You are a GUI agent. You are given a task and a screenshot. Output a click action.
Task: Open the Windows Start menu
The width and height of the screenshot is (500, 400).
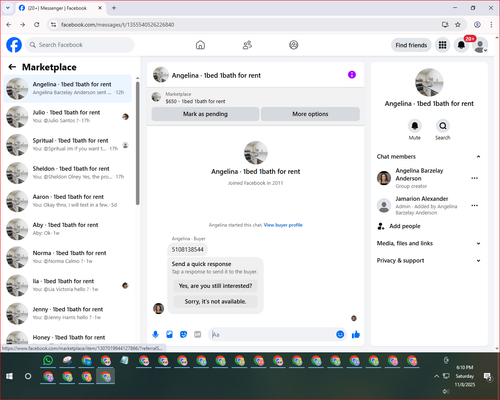click(9, 376)
